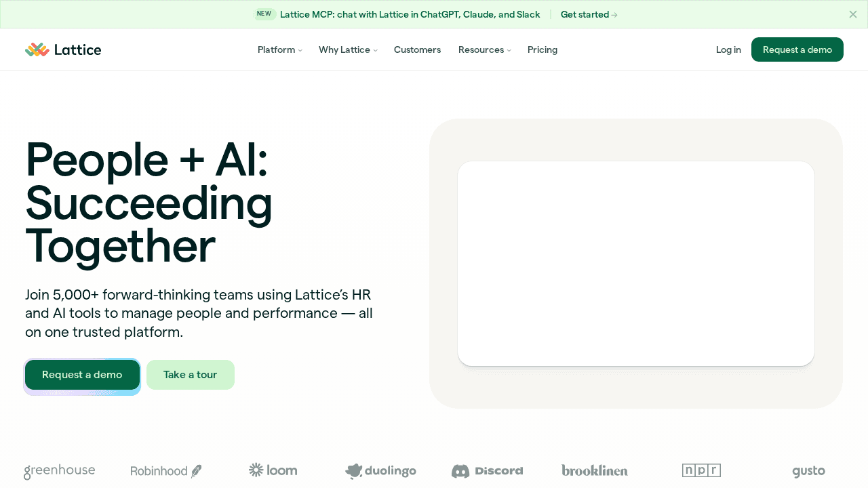This screenshot has height=488, width=868.
Task: Click the Lattice MCP announcement text
Action: pos(410,14)
